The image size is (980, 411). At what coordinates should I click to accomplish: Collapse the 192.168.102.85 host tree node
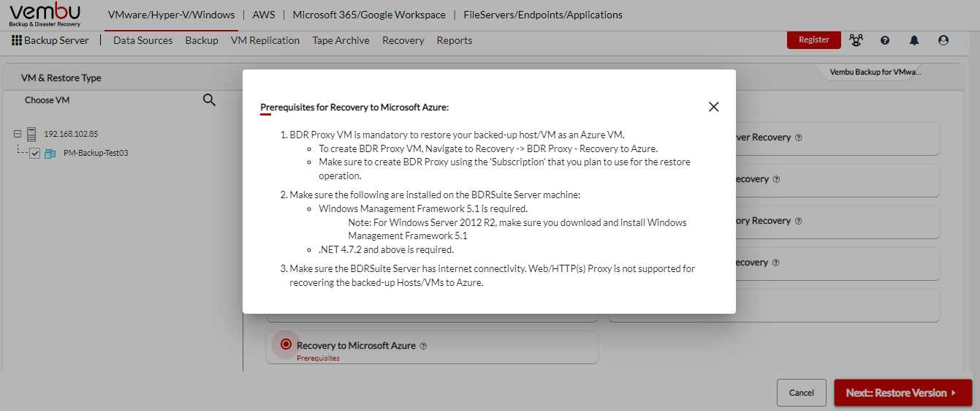click(x=18, y=134)
